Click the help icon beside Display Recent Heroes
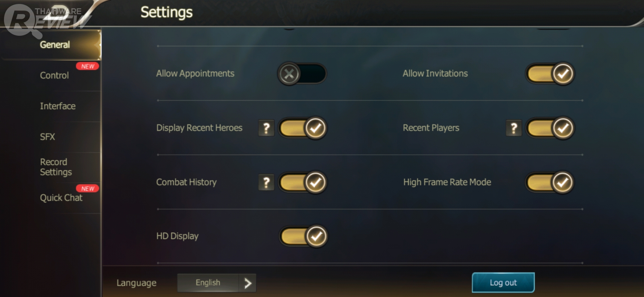The image size is (644, 297). (x=266, y=128)
